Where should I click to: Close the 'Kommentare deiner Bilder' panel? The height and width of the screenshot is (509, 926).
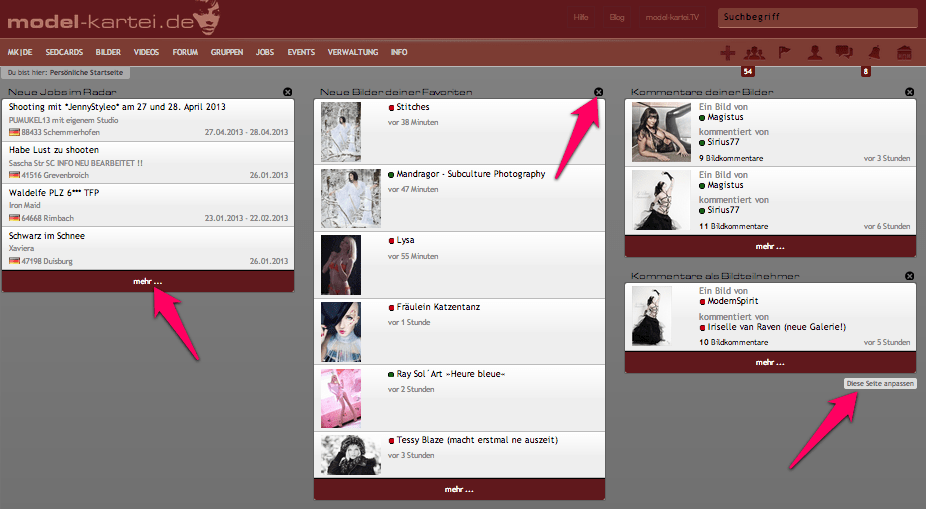click(909, 92)
